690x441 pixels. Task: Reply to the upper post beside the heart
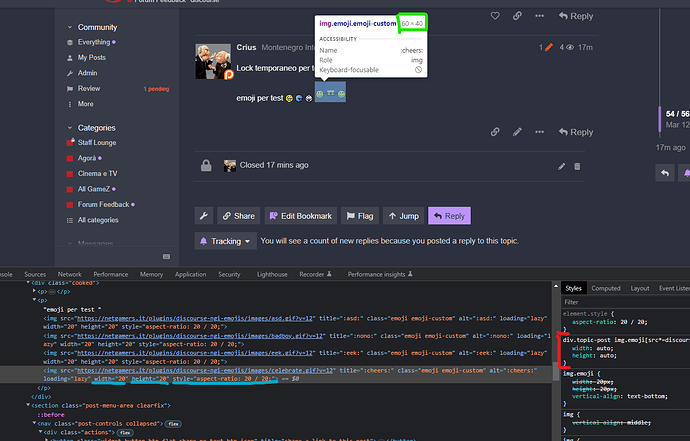pos(576,16)
